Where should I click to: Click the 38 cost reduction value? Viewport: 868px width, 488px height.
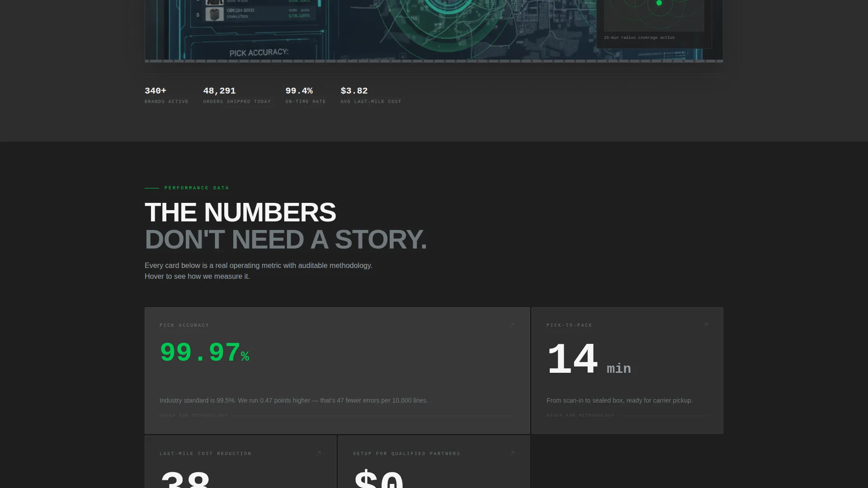coord(185,479)
